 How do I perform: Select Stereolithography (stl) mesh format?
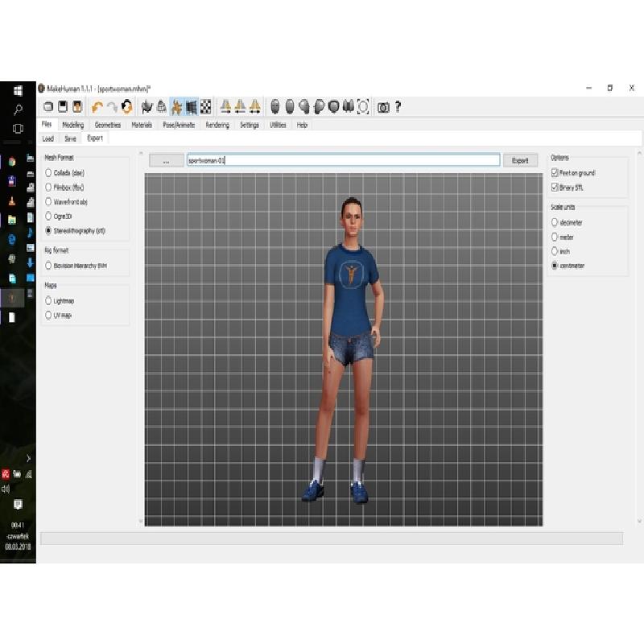[75, 230]
